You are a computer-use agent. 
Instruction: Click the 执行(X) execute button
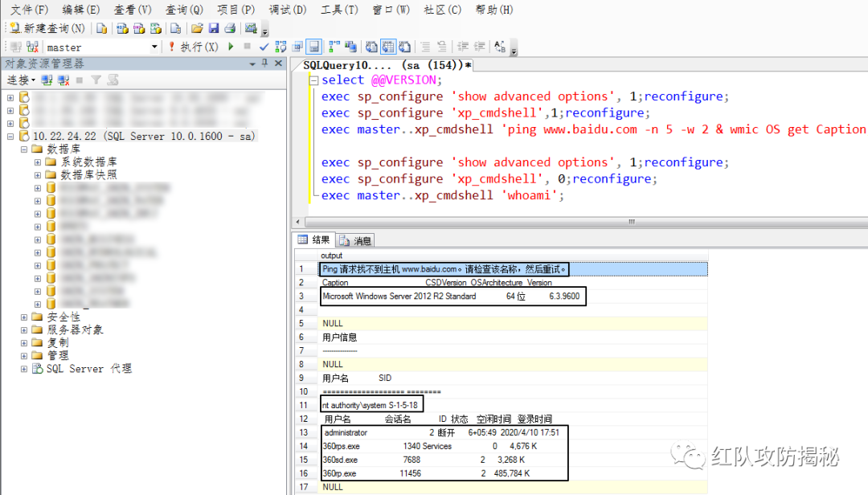[x=194, y=47]
